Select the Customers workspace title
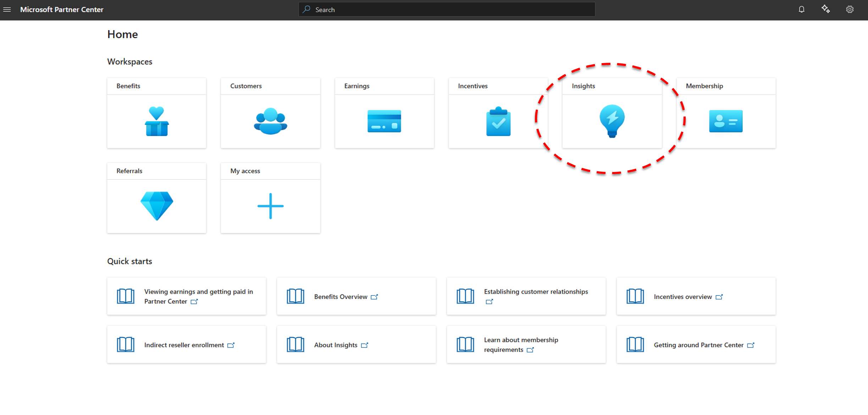Viewport: 868px width, 415px height. click(x=246, y=86)
